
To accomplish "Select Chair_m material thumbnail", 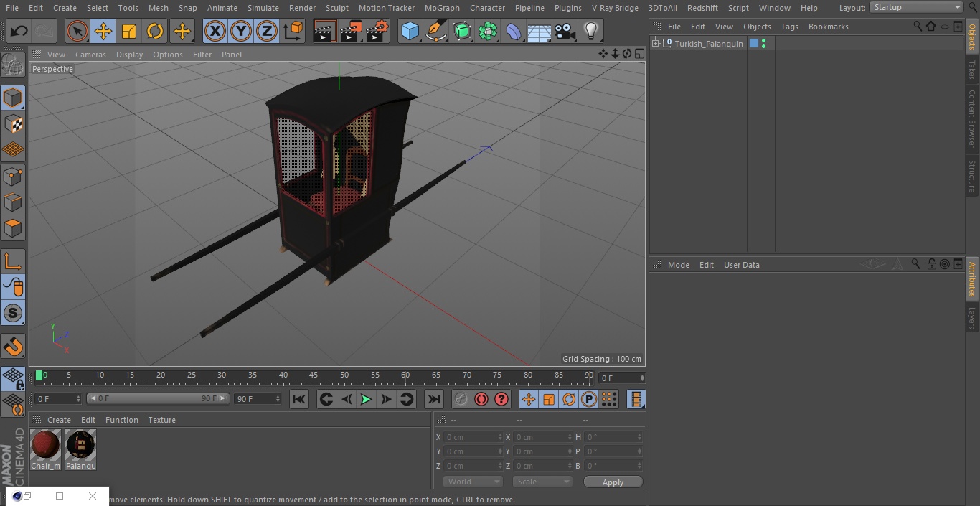I will pos(45,450).
